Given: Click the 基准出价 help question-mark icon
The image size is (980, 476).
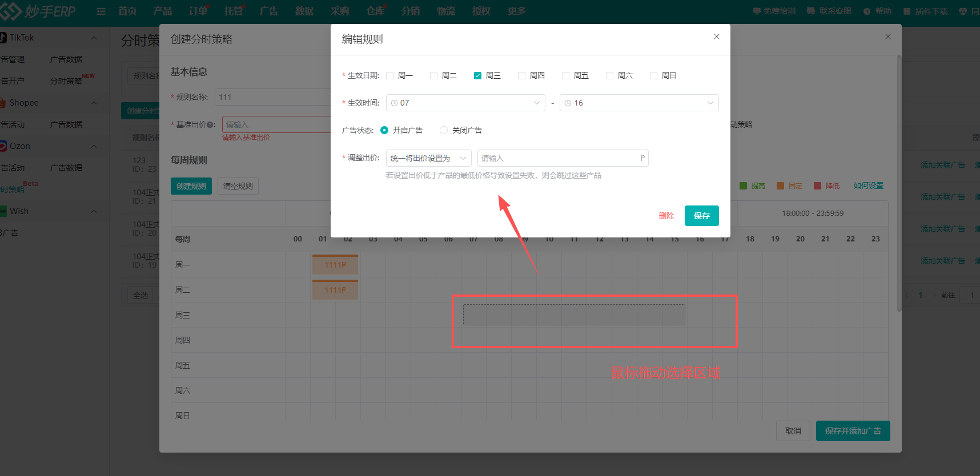Looking at the screenshot, I should coord(211,125).
